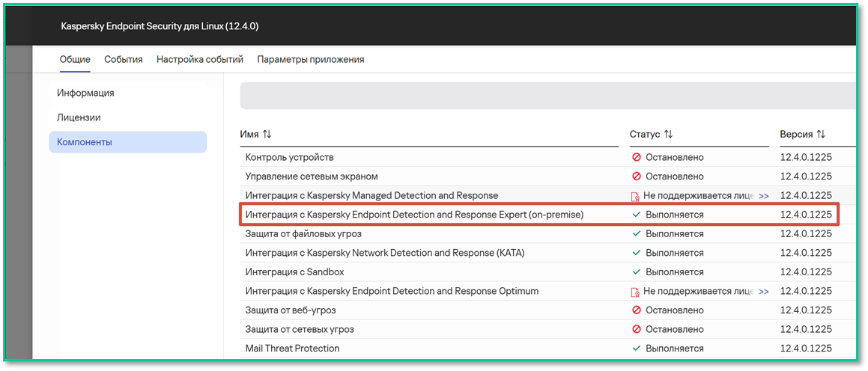Viewport: 868px width, 371px height.
Task: Expand status of EDR Optimum row
Action: click(764, 292)
